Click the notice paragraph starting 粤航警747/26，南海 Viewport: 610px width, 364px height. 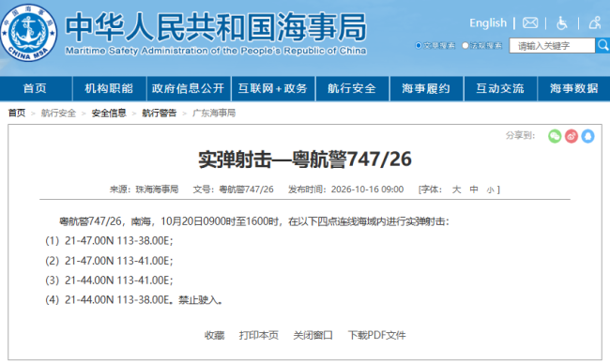254,221
